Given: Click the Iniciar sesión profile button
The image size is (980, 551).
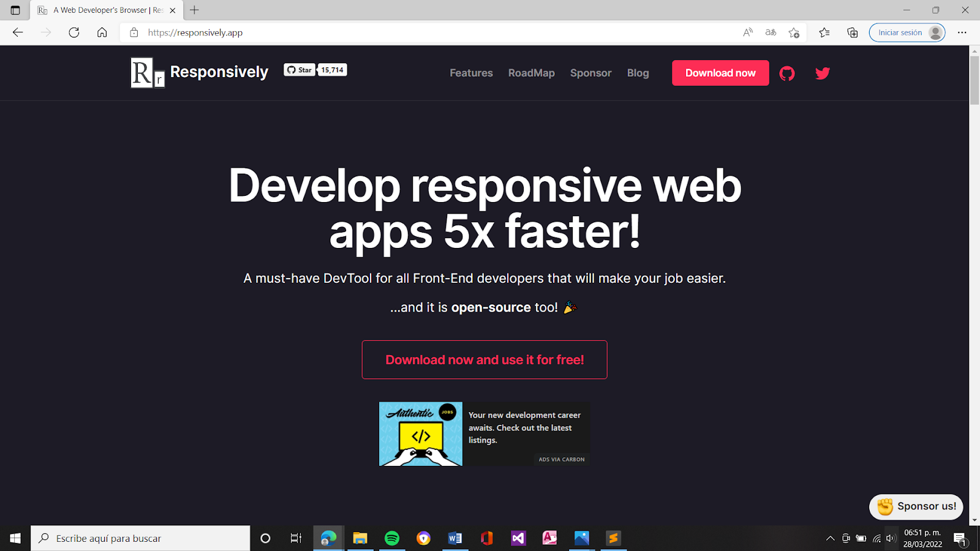Looking at the screenshot, I should point(907,32).
